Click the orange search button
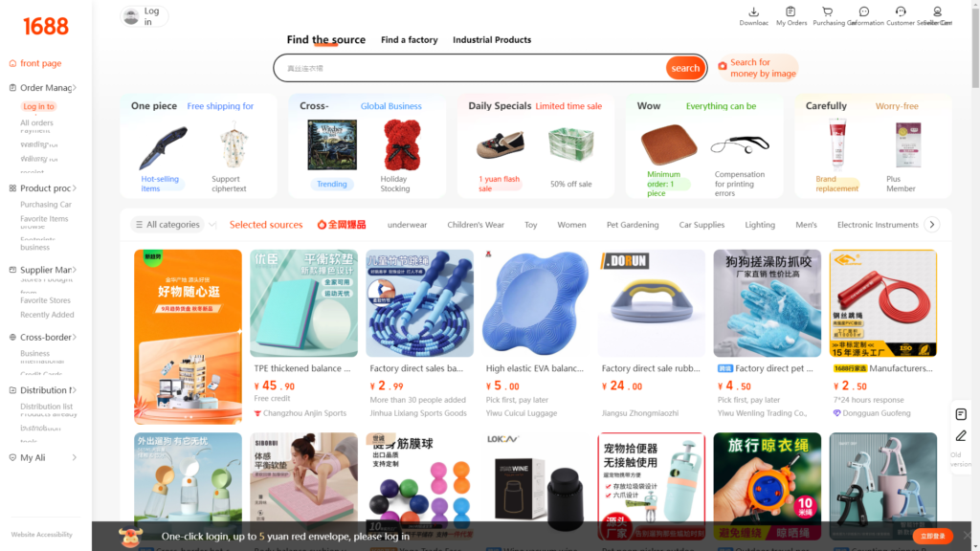This screenshot has height=551, width=980. click(685, 68)
